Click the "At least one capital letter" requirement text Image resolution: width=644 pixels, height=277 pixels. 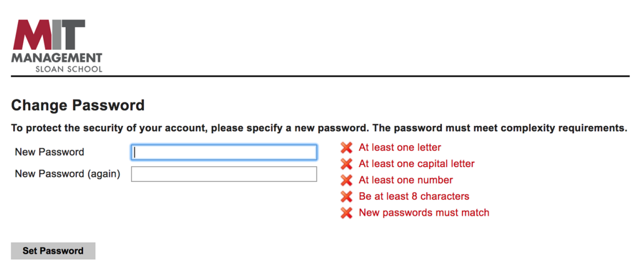pyautogui.click(x=417, y=164)
